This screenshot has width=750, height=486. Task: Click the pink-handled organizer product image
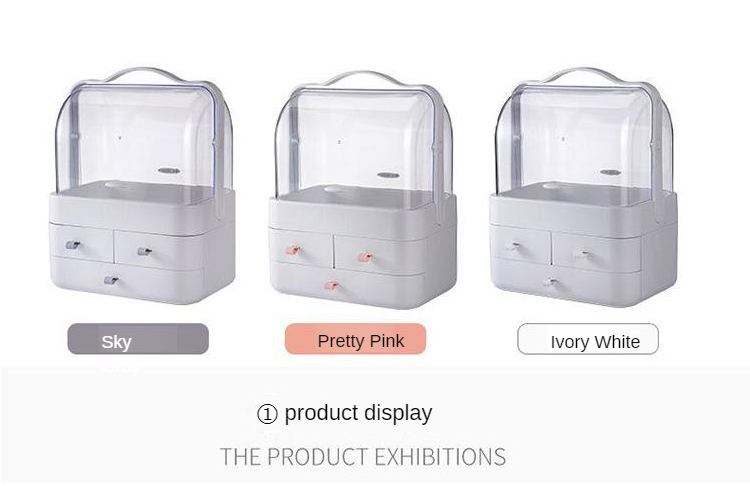(x=362, y=189)
